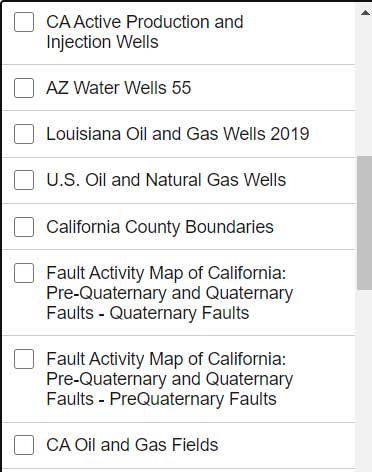Viewport: 372px width, 472px height.
Task: Select Louisiana Oil and Gas Wells 2019 label
Action: 178,134
